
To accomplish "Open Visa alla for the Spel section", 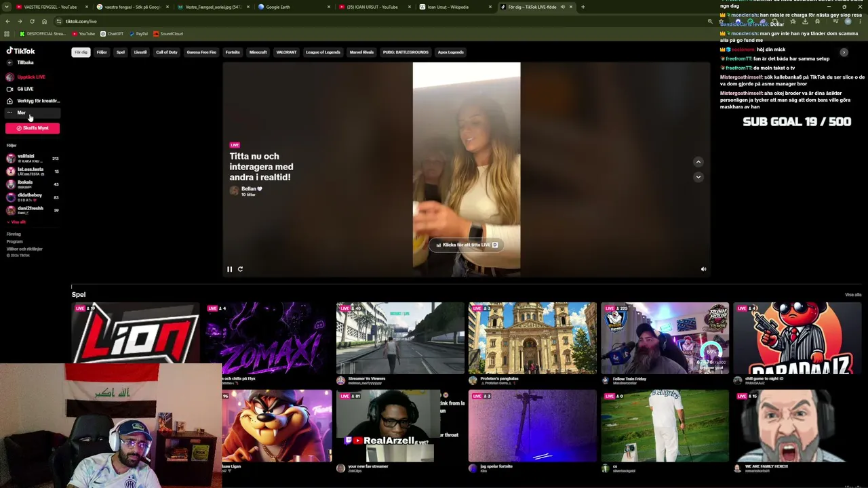I will tap(853, 295).
